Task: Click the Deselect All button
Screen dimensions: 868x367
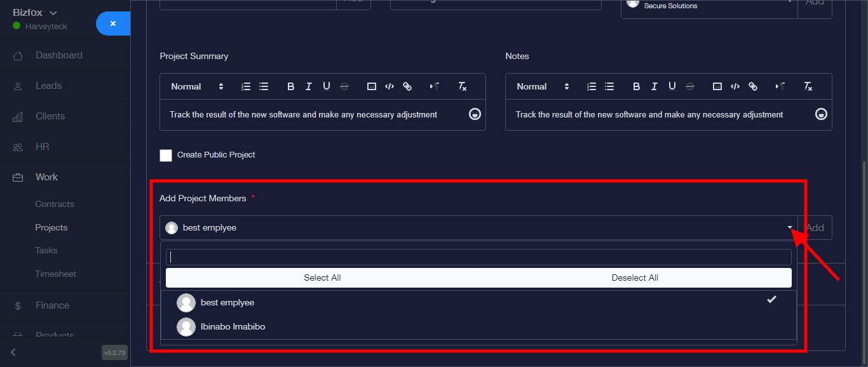Action: click(635, 277)
